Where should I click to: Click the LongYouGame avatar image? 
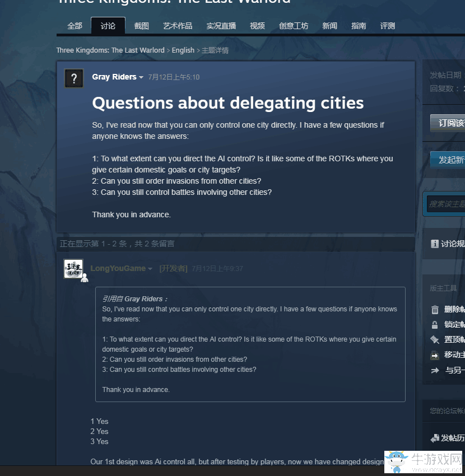[x=73, y=269]
